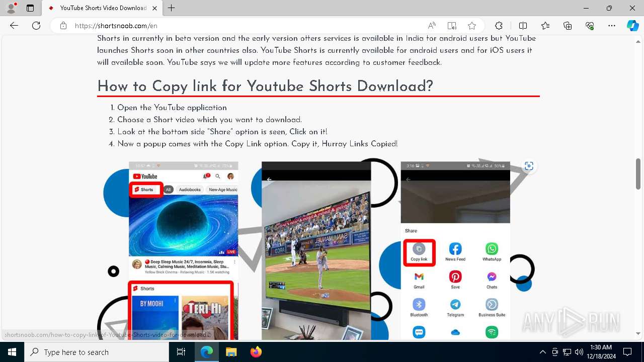The image size is (644, 362).
Task: Open the Edge profile icon
Action: (x=11, y=8)
